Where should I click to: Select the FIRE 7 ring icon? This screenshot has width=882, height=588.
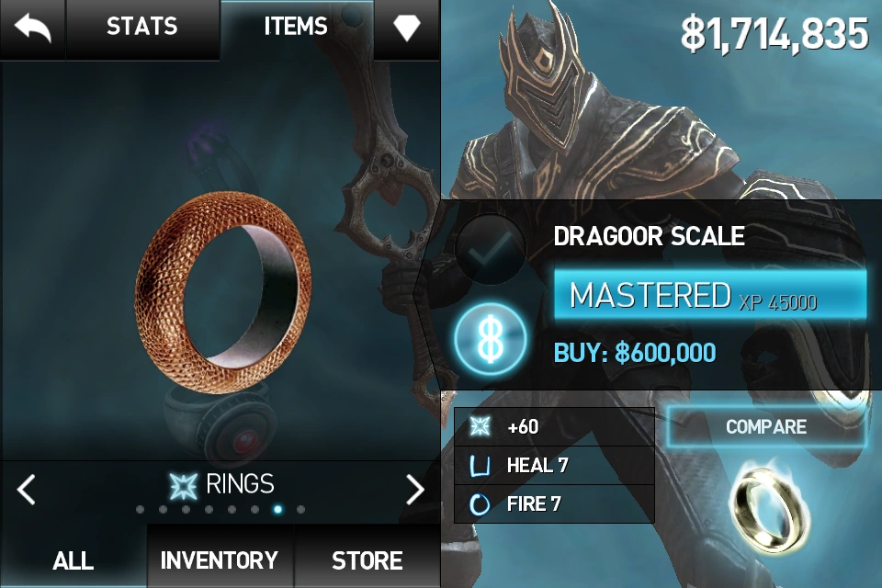[x=480, y=504]
